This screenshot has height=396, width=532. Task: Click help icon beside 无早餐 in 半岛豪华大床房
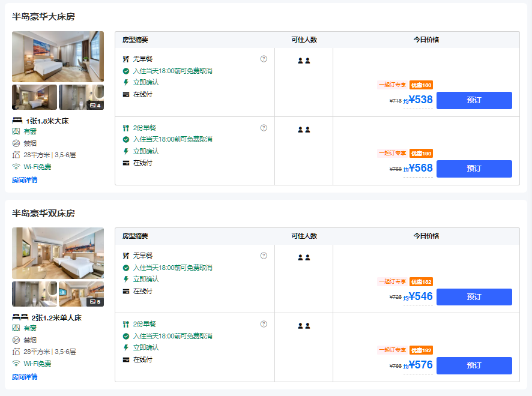(264, 59)
